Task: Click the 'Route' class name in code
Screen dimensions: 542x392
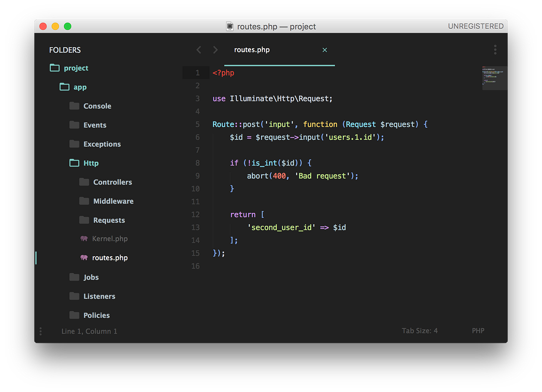Action: [x=223, y=124]
